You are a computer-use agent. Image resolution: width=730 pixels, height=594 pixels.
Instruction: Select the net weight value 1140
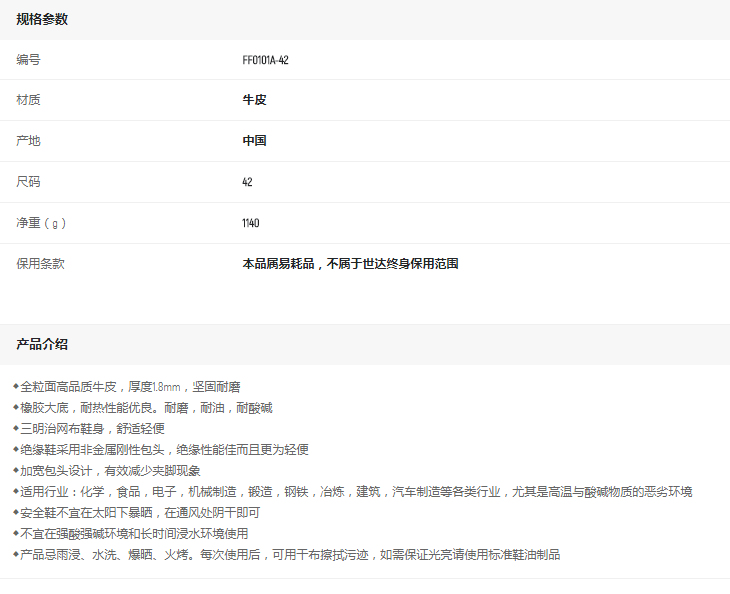[x=250, y=223]
